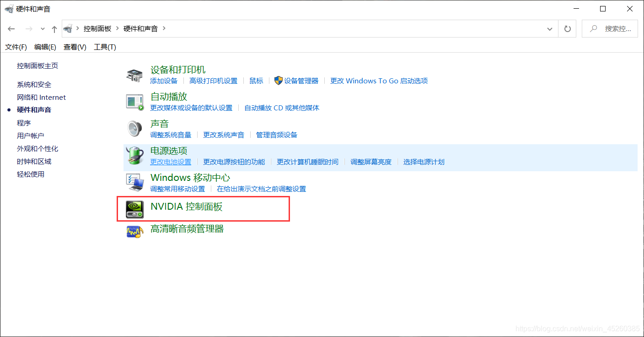The image size is (644, 337).
Task: Expand chevron after 控制面板 breadcrumb
Action: point(118,28)
